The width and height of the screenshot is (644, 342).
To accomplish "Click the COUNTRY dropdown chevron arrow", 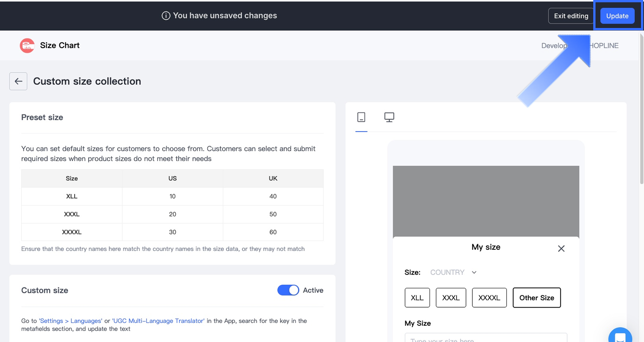I will (474, 272).
